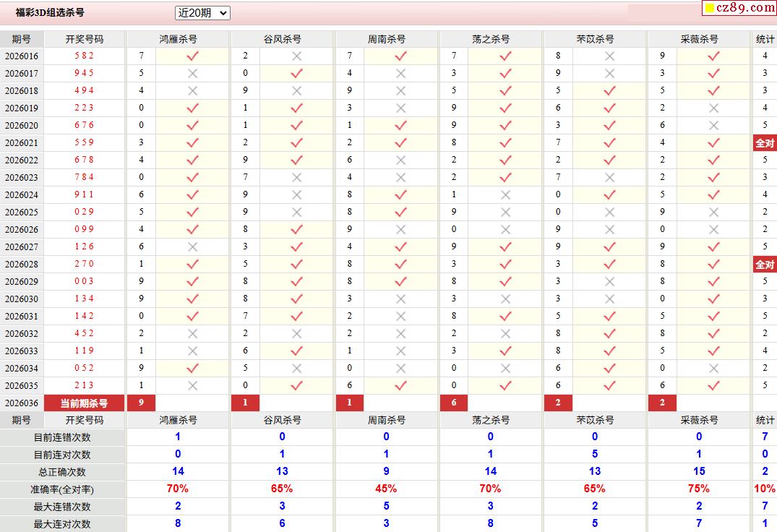Click 周南杀号 checkmark for period 2026020
777x532 pixels.
[400, 125]
